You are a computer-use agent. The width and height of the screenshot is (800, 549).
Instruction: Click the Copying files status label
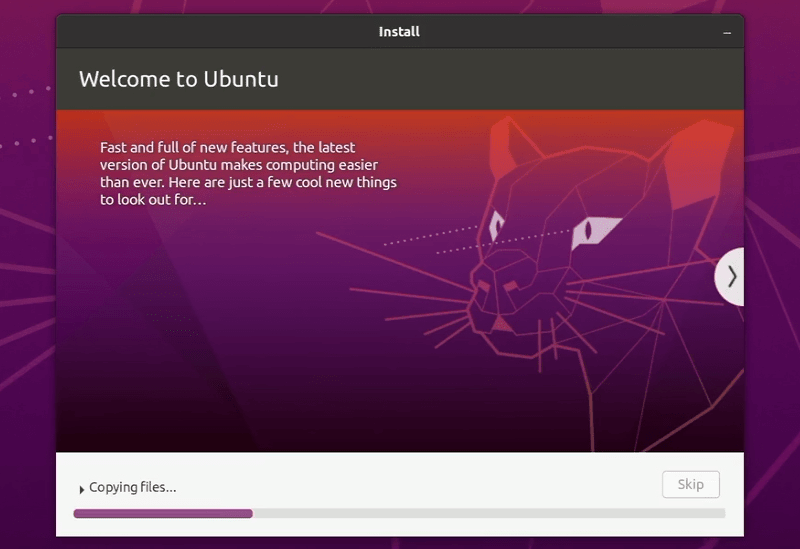point(132,488)
